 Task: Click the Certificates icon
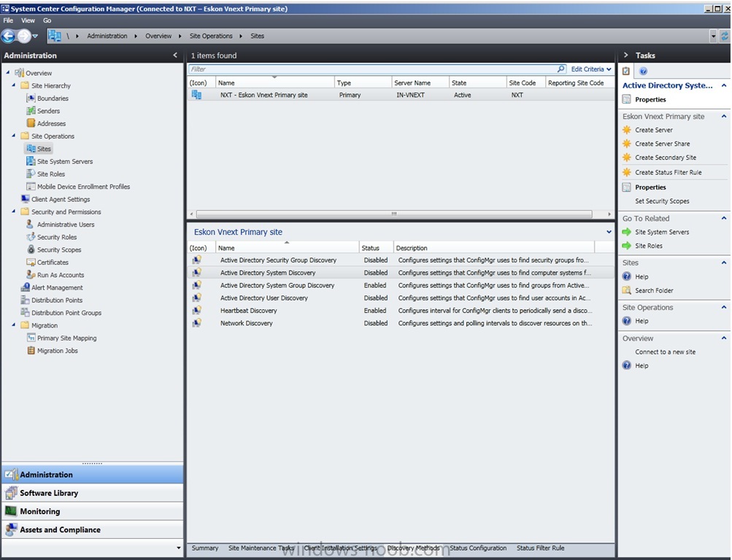(31, 262)
